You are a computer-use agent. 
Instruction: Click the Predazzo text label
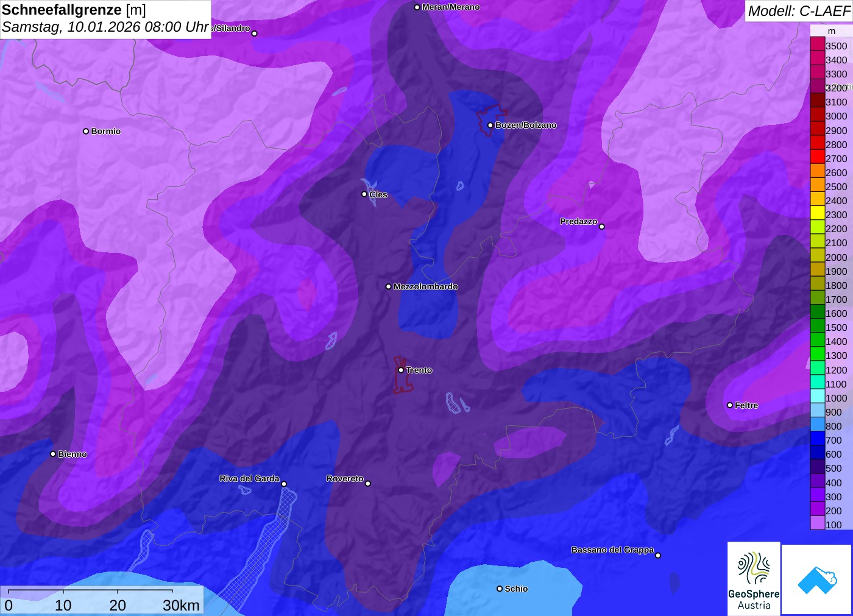tap(579, 221)
